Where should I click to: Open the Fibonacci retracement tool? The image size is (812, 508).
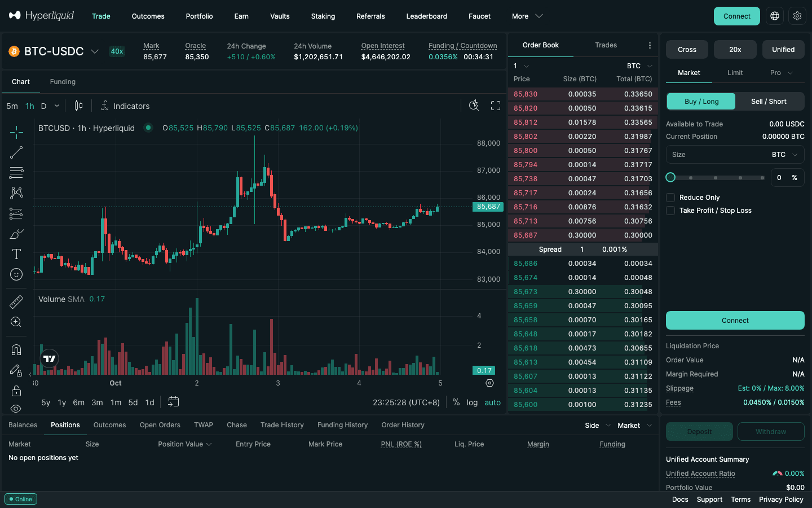(16, 173)
